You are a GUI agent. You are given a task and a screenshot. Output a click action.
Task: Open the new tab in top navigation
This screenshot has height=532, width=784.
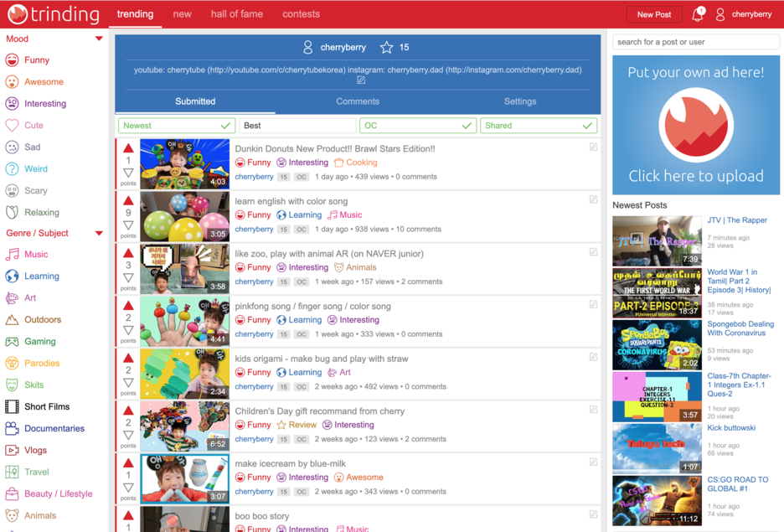point(182,14)
